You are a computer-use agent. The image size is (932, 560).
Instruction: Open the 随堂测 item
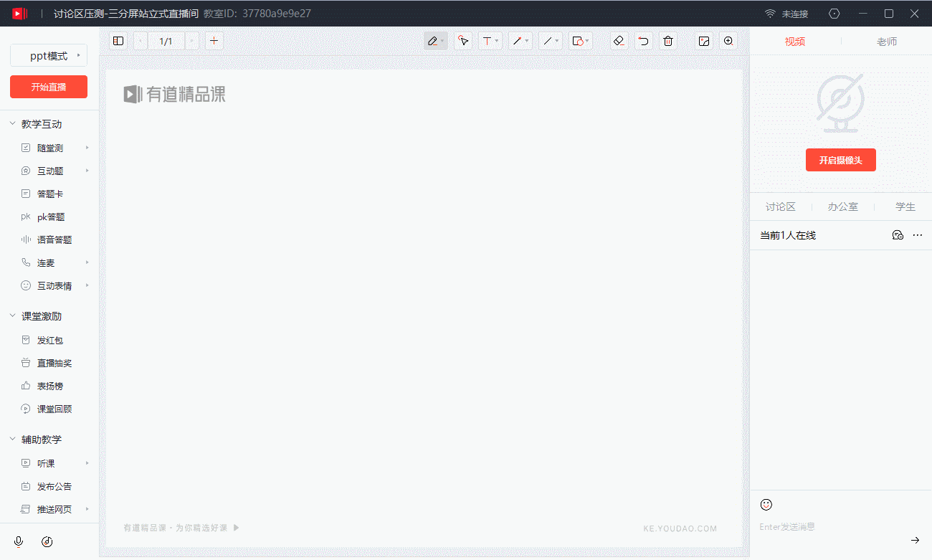point(50,148)
